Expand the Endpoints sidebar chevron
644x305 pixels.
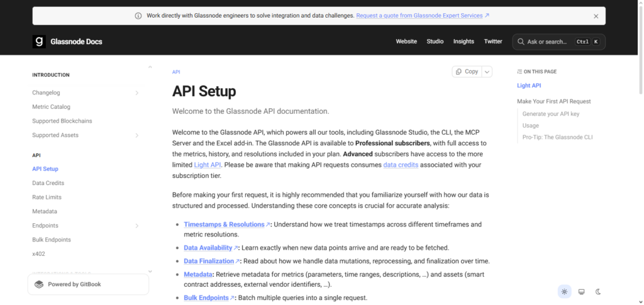pyautogui.click(x=136, y=225)
